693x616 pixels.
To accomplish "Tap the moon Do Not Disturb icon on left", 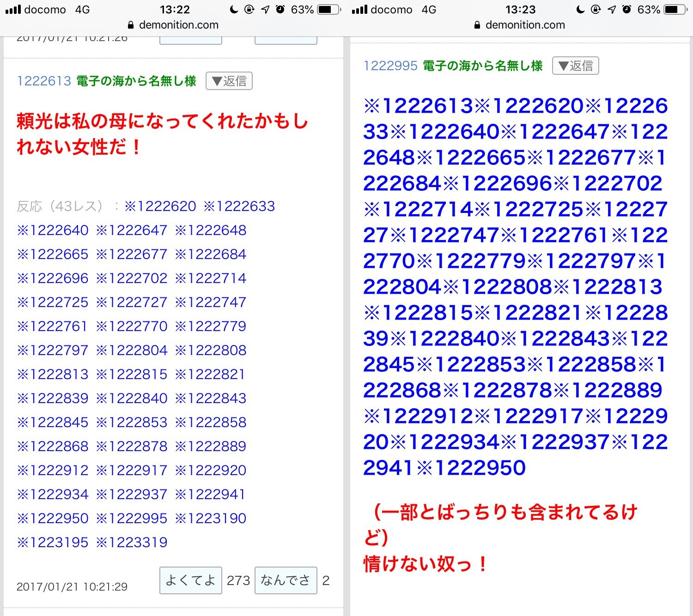I will tap(234, 10).
